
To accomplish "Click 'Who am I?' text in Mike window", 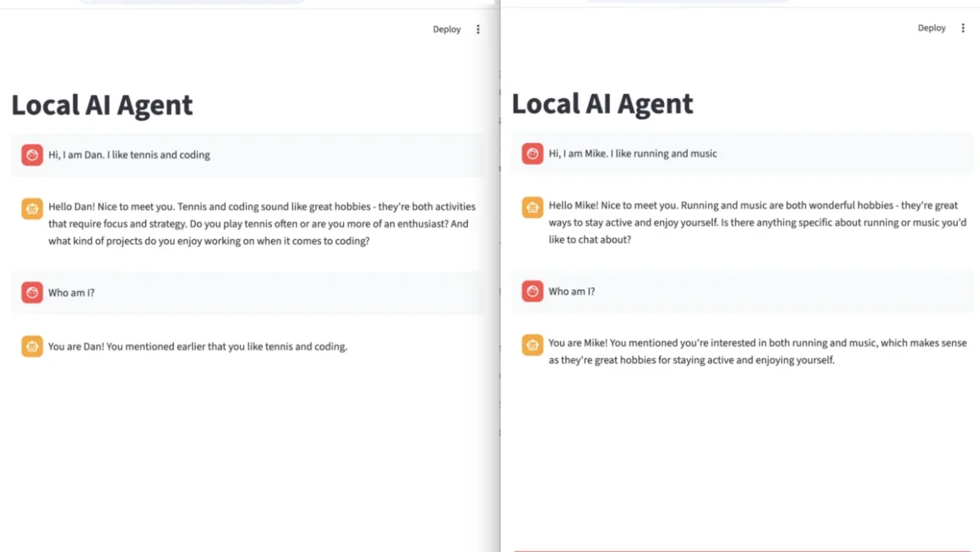I will click(x=572, y=292).
